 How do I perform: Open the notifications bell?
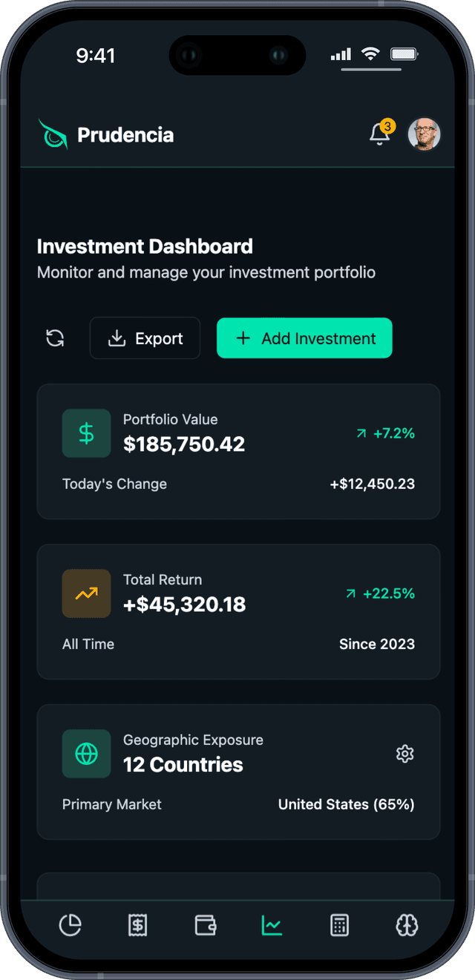pyautogui.click(x=379, y=135)
